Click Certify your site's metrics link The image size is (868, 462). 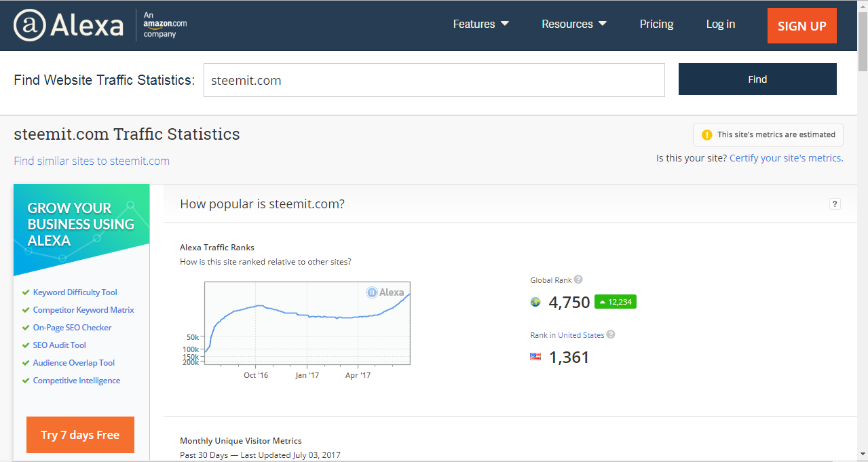pyautogui.click(x=787, y=158)
